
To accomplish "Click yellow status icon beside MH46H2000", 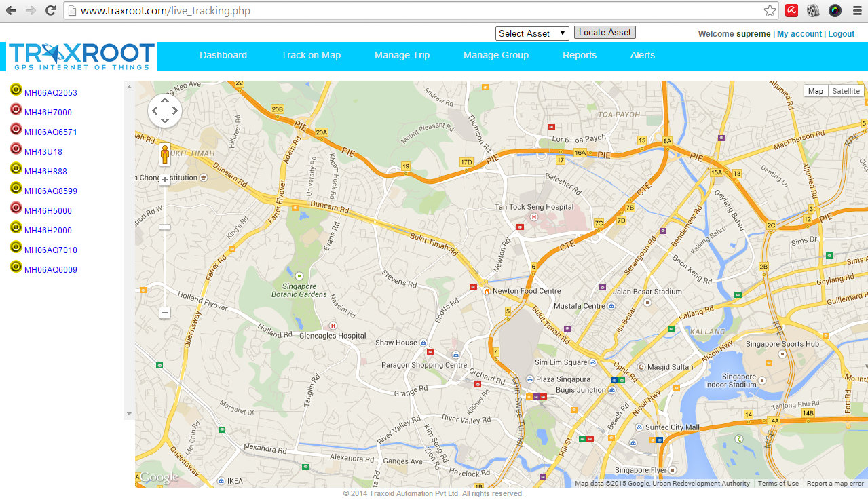I will click(16, 227).
